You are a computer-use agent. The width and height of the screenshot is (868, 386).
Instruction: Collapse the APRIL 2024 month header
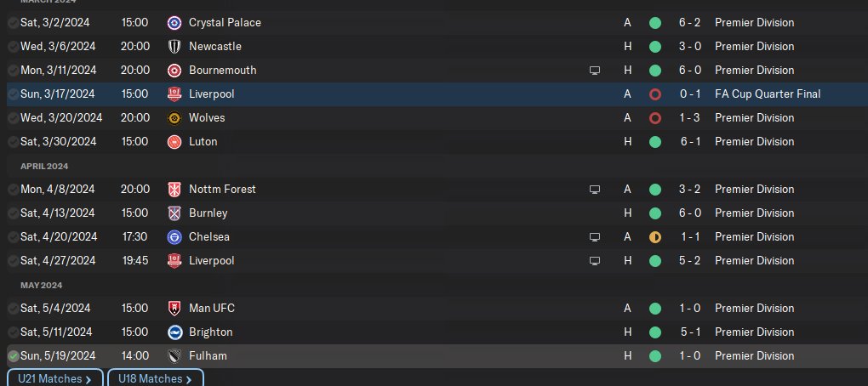coord(45,166)
